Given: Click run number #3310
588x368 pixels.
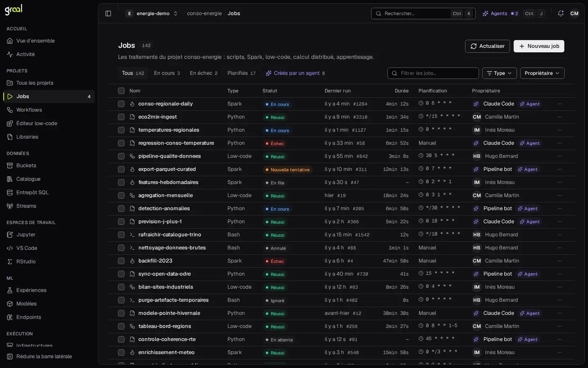Looking at the screenshot, I should [360, 117].
